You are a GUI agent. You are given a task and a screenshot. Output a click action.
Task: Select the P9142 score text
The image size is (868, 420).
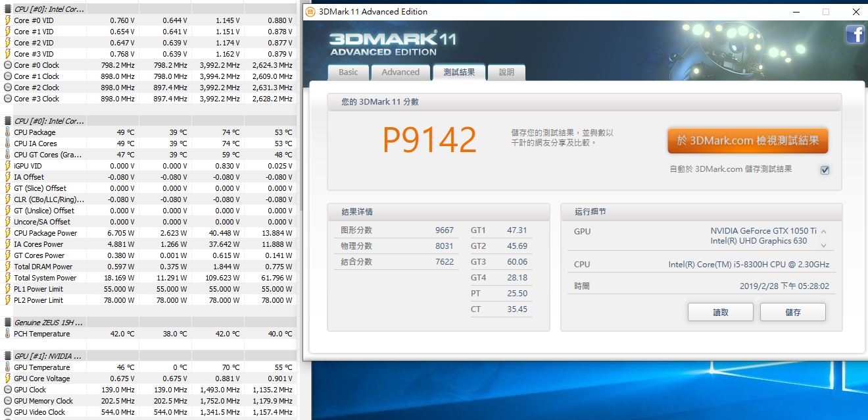click(429, 140)
